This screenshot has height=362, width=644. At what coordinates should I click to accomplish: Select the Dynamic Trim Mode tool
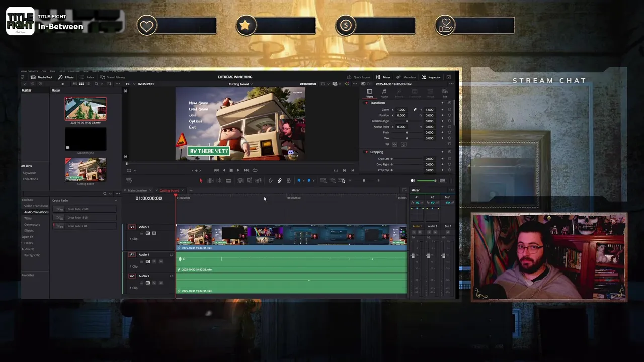tap(219, 180)
